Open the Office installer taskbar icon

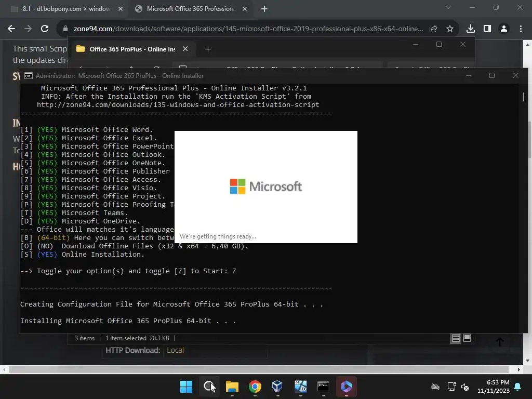tap(346, 387)
